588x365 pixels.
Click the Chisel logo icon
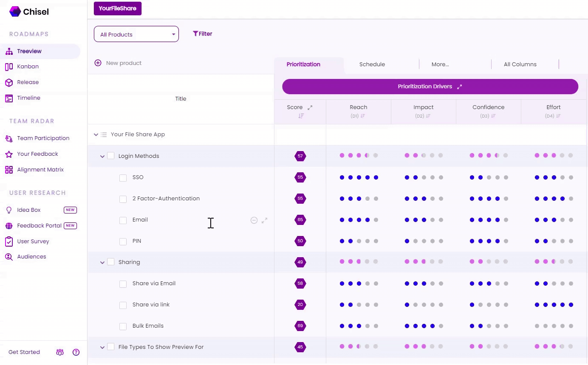[15, 12]
